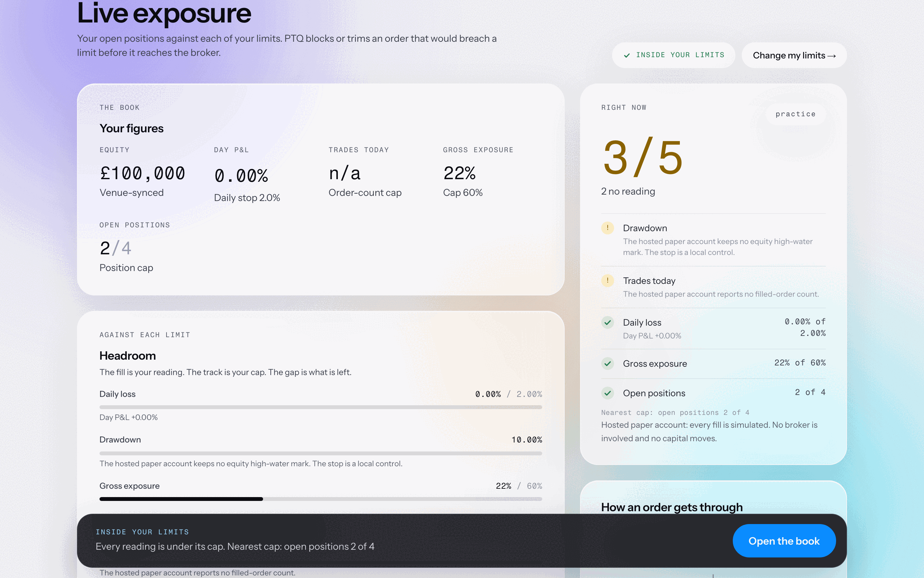
Task: Click the large 3/5 score
Action: 643,157
